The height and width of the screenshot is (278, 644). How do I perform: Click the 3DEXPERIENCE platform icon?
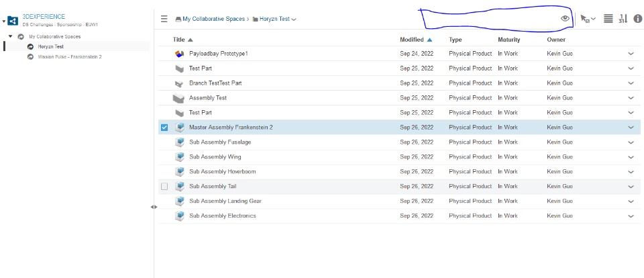(13, 19)
